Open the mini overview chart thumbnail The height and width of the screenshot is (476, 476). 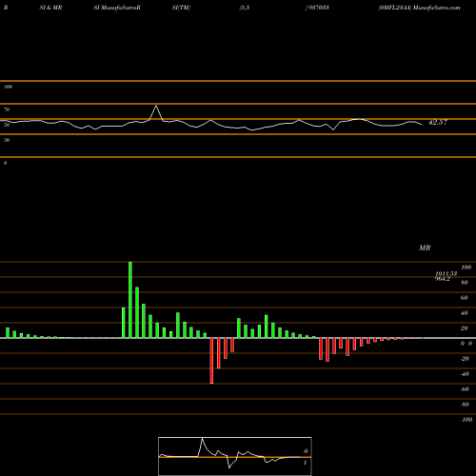(235, 456)
